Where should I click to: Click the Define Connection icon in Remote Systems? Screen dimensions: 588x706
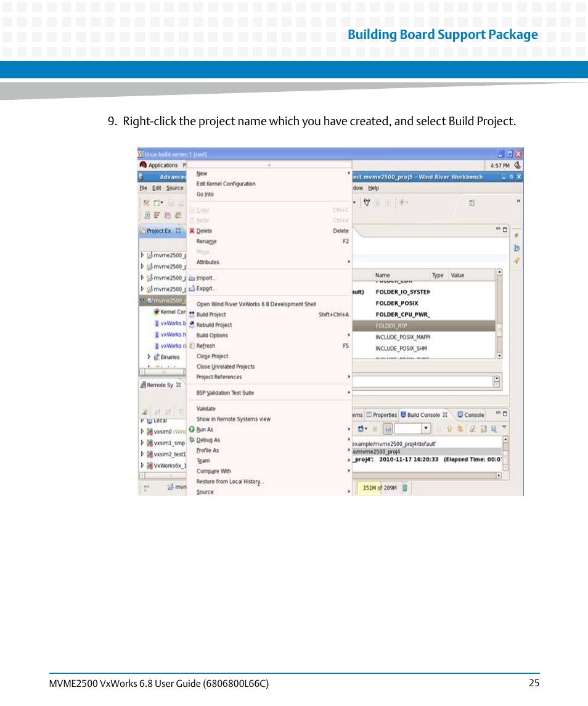[144, 411]
